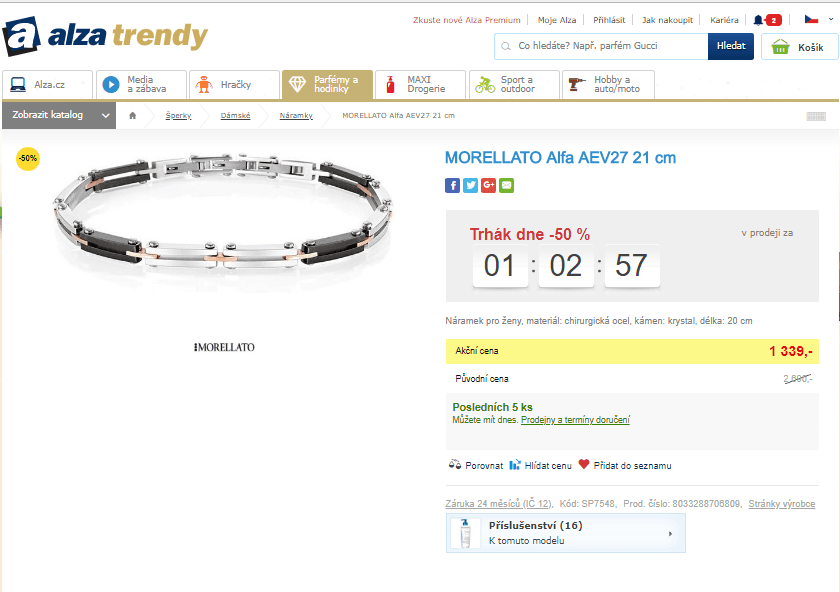Viewport: 840px width, 592px height.
Task: Switch to the Hračky tab
Action: 234,85
